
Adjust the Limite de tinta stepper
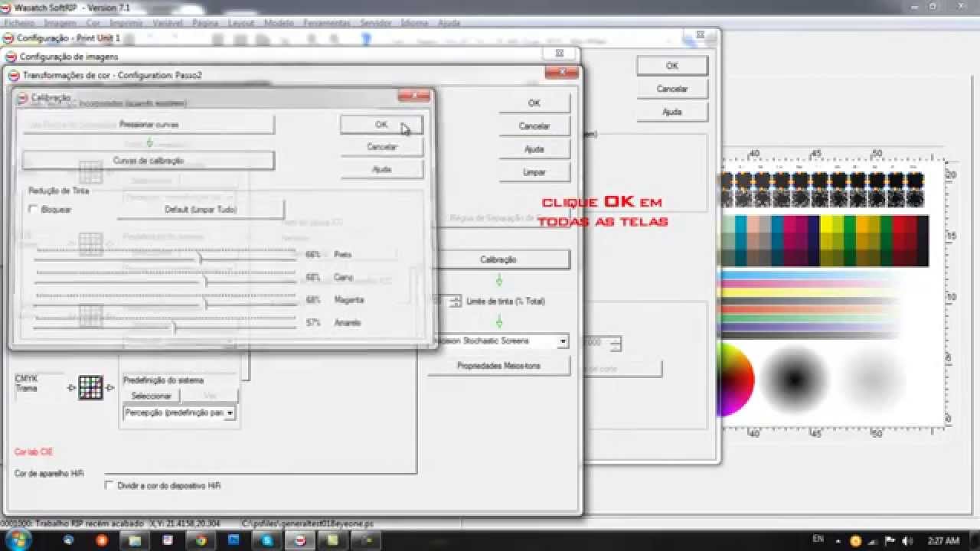[x=456, y=302]
